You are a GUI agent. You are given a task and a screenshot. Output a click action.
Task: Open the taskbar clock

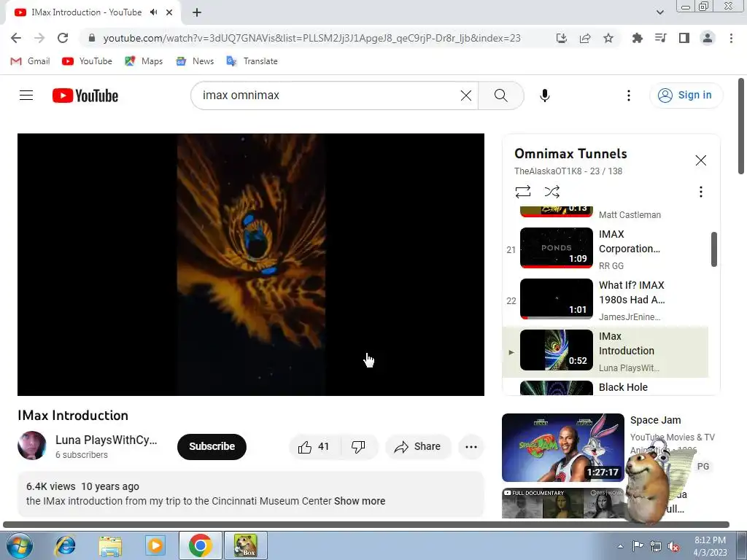click(711, 546)
